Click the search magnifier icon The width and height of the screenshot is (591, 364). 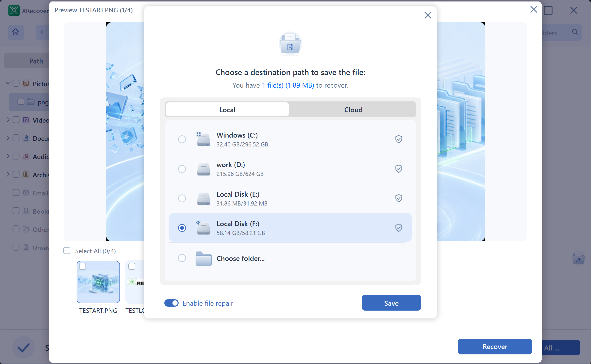click(x=575, y=32)
